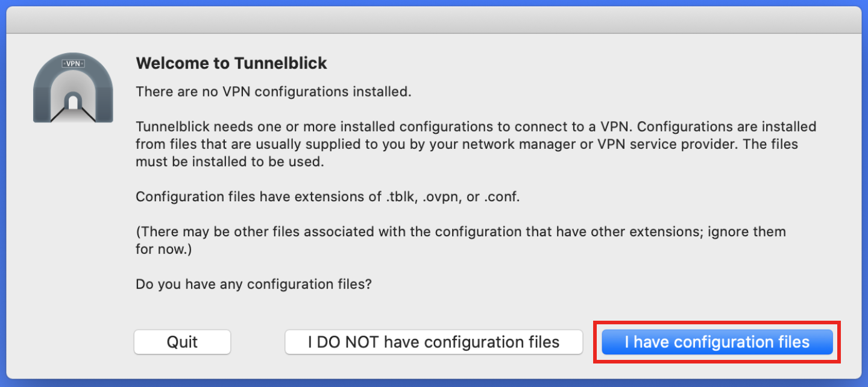Click the ".conf." extension text
Screen dimensions: 868x387
tap(501, 197)
